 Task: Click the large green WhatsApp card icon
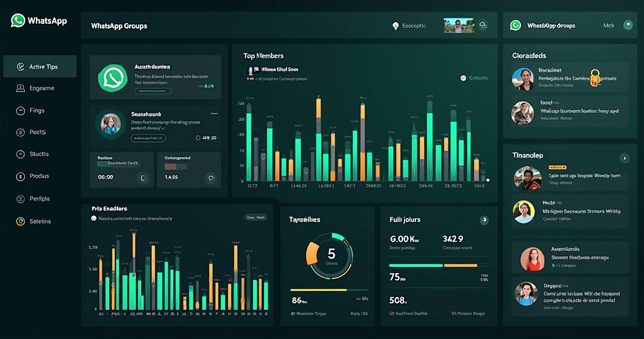click(112, 77)
